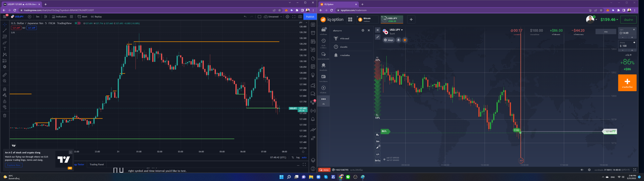This screenshot has width=644, height=181.
Task: Click the trash remove drawings icon
Action: 5,115
